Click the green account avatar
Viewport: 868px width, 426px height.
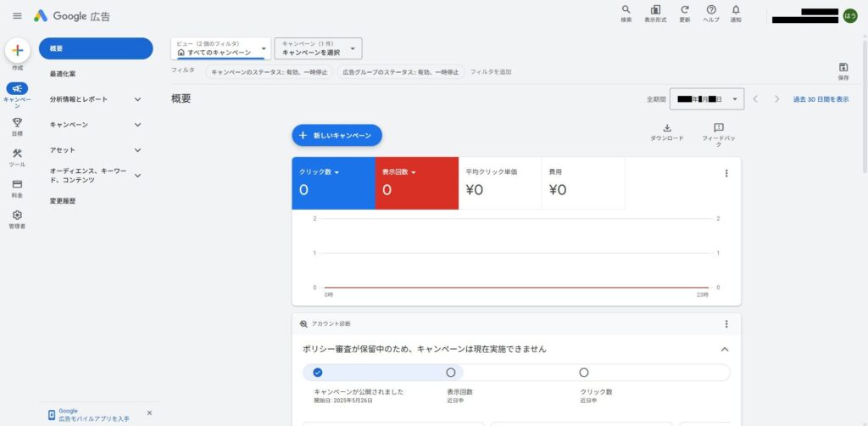[849, 16]
